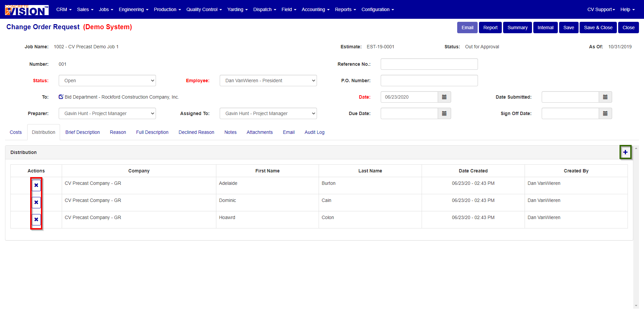Open the Employee dropdown with Dan VanWieren
The height and width of the screenshot is (314, 644).
[268, 81]
